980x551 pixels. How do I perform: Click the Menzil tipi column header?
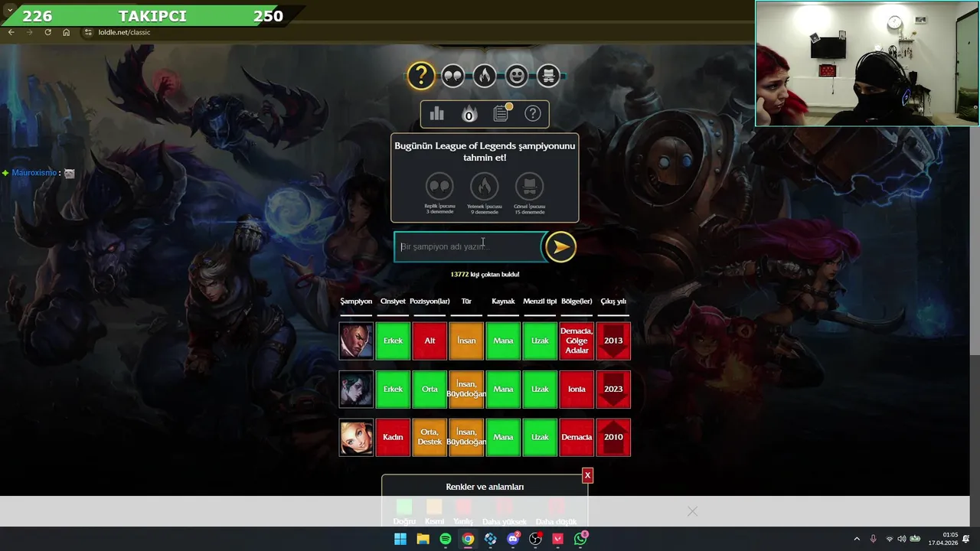click(x=540, y=302)
